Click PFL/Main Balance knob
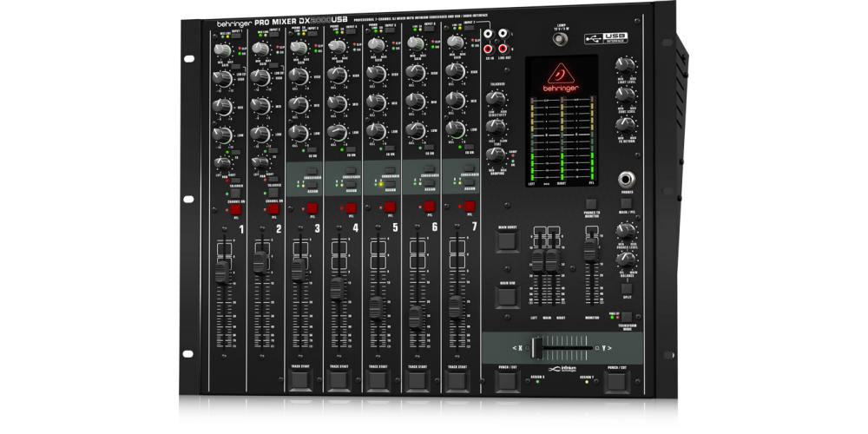This screenshot has width=868, height=434. pos(626,259)
